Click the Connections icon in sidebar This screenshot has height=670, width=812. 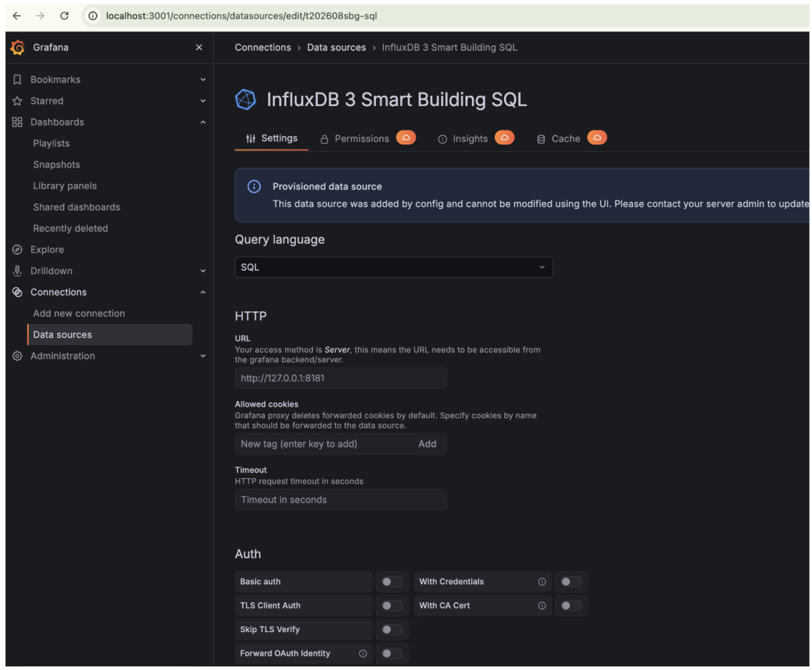(x=17, y=292)
